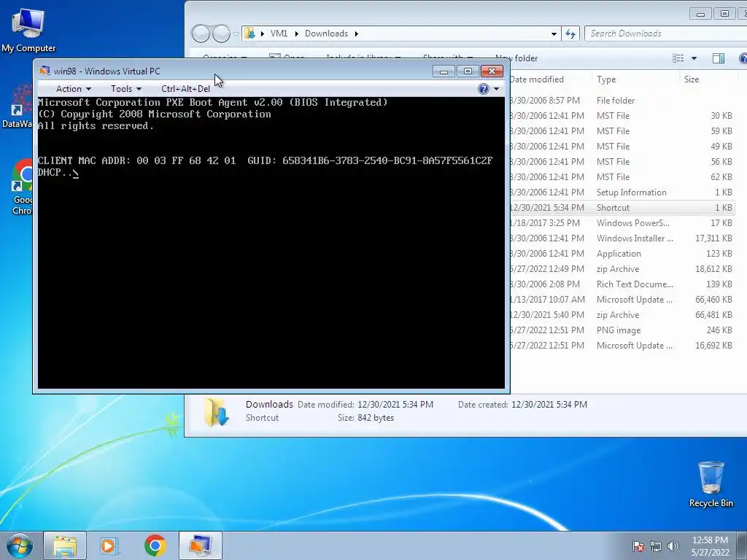747x560 pixels.
Task: Select the PNG image 246 KB row
Action: tap(622, 330)
